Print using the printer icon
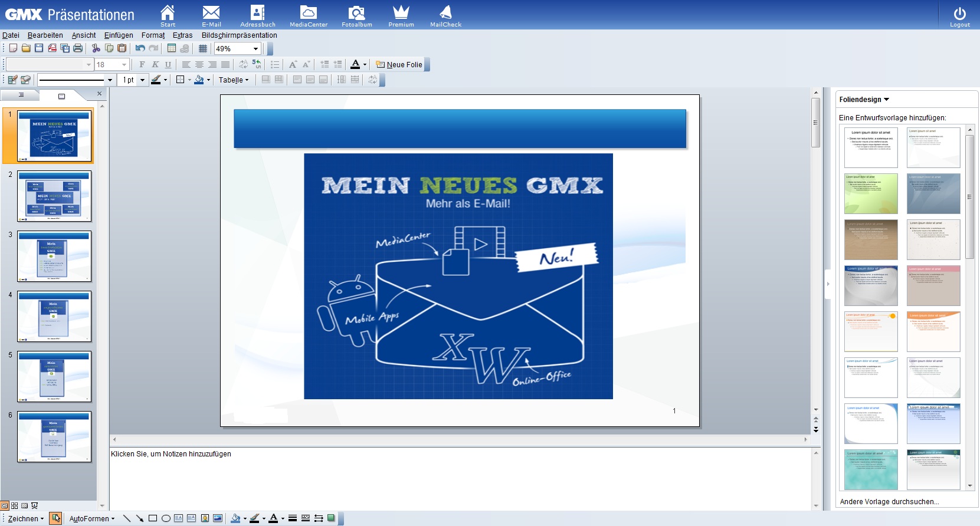 pyautogui.click(x=78, y=48)
